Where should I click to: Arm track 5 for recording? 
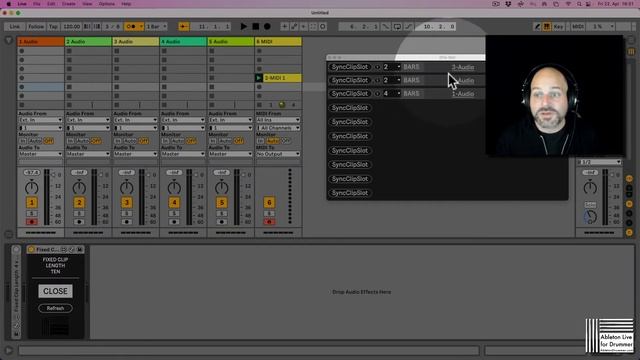tap(222, 222)
